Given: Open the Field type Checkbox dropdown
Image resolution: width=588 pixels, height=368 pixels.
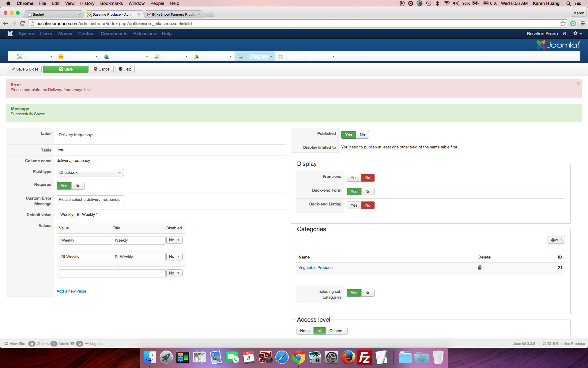Looking at the screenshot, I should click(90, 172).
